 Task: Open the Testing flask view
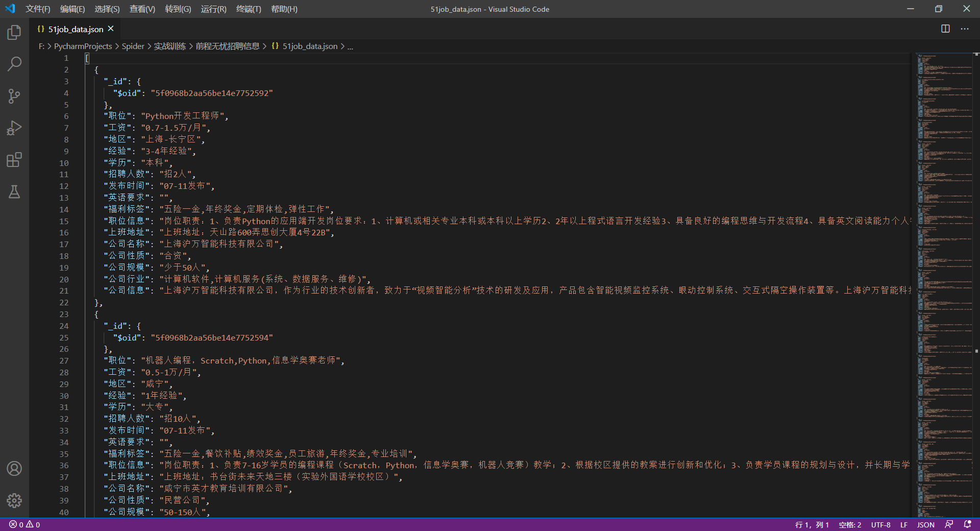point(14,192)
